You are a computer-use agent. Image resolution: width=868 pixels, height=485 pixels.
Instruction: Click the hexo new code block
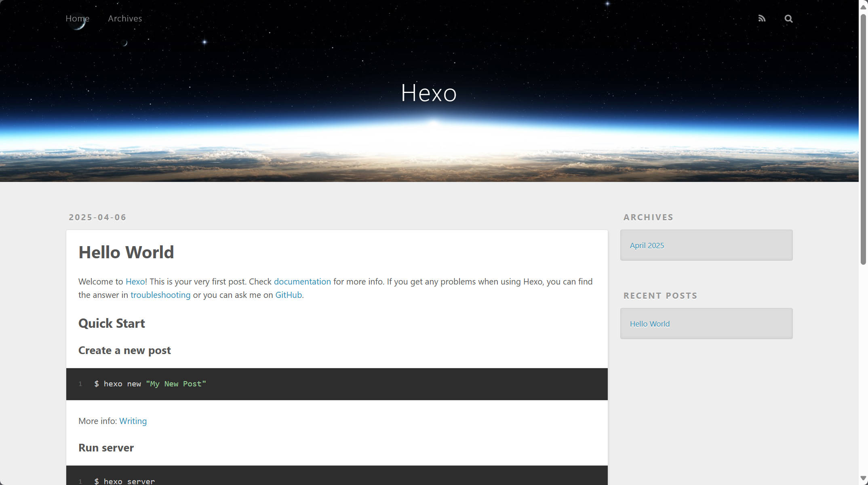pyautogui.click(x=337, y=384)
